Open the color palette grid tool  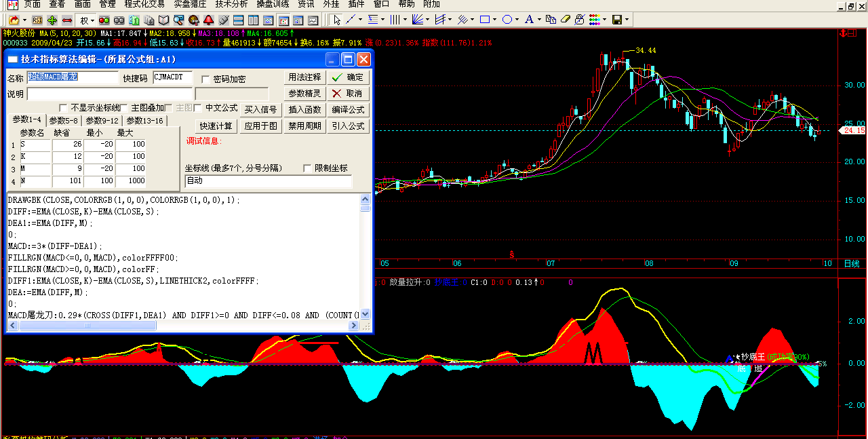(x=595, y=20)
